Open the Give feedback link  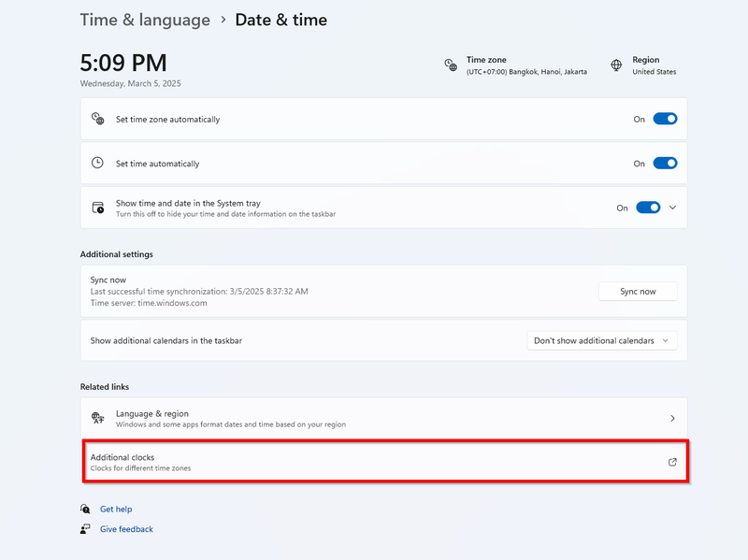click(126, 529)
